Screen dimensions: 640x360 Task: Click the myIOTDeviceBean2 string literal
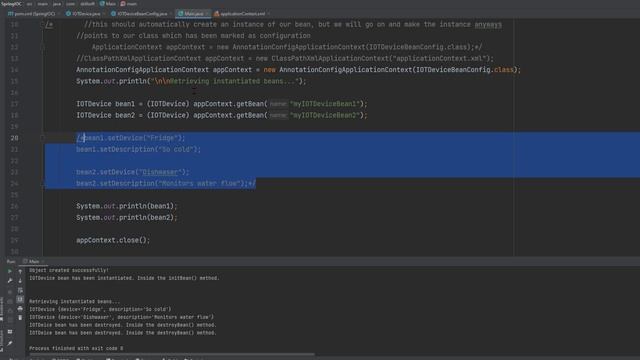325,115
